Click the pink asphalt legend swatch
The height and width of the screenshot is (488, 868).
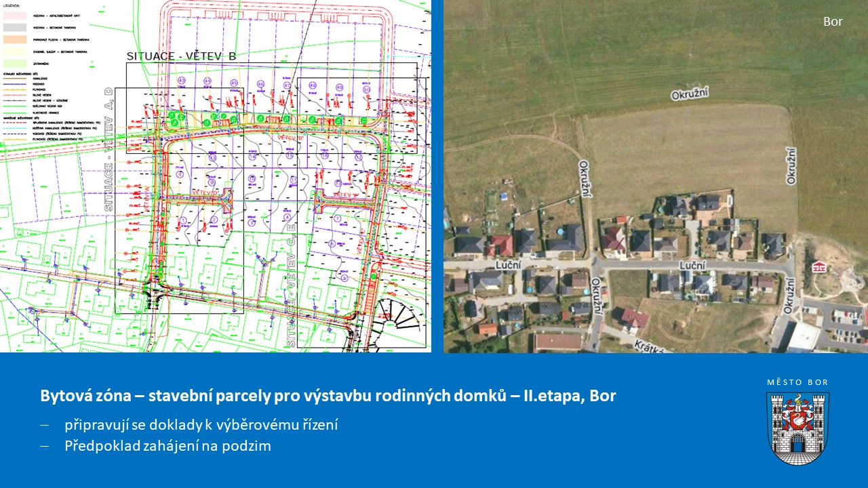(x=15, y=14)
